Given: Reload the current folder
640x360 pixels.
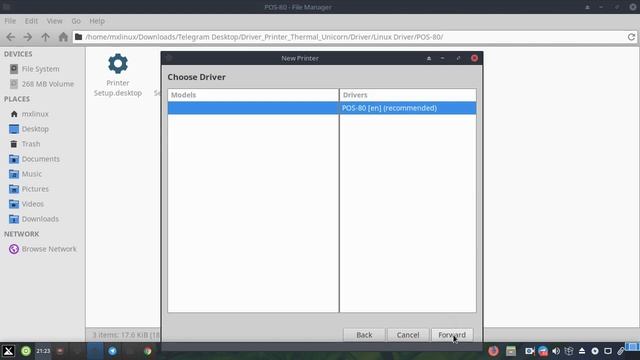Looking at the screenshot, I should 631,37.
